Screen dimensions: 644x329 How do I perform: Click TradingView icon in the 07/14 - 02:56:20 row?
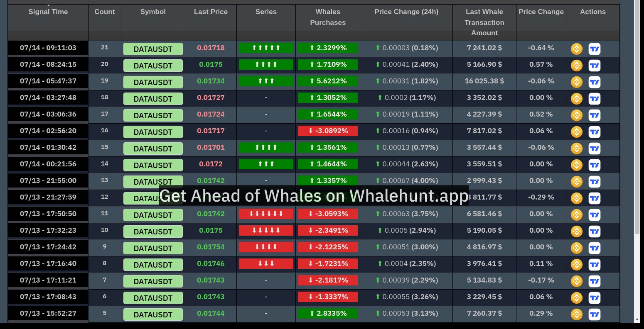(595, 132)
